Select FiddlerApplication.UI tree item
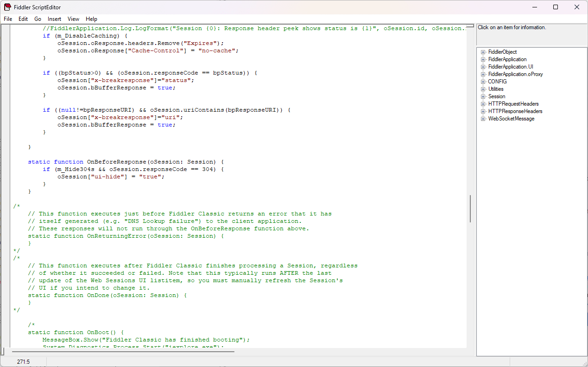 point(511,67)
